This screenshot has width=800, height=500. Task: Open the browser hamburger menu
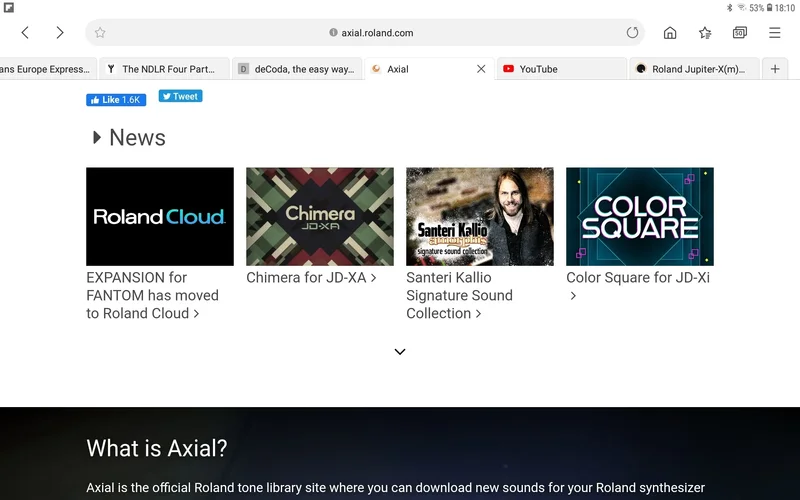[x=775, y=33]
